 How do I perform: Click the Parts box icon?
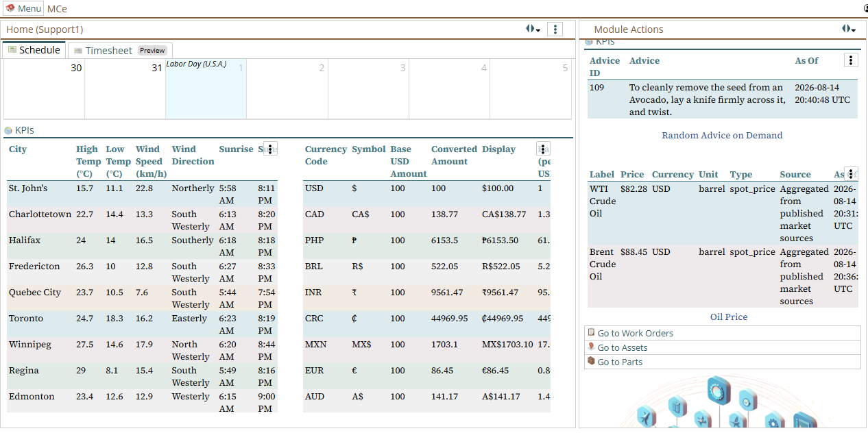(591, 362)
